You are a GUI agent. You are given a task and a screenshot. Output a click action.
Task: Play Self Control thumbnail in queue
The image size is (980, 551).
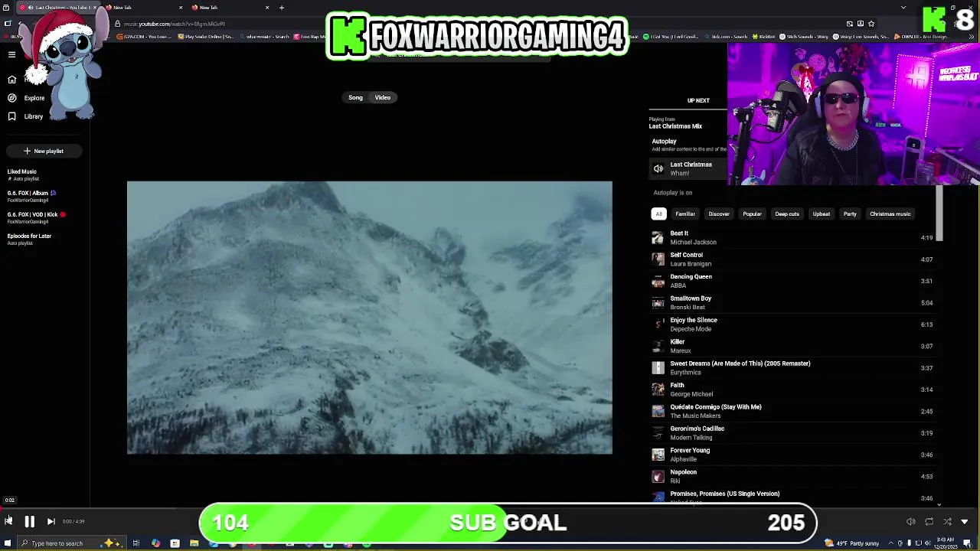(x=658, y=259)
